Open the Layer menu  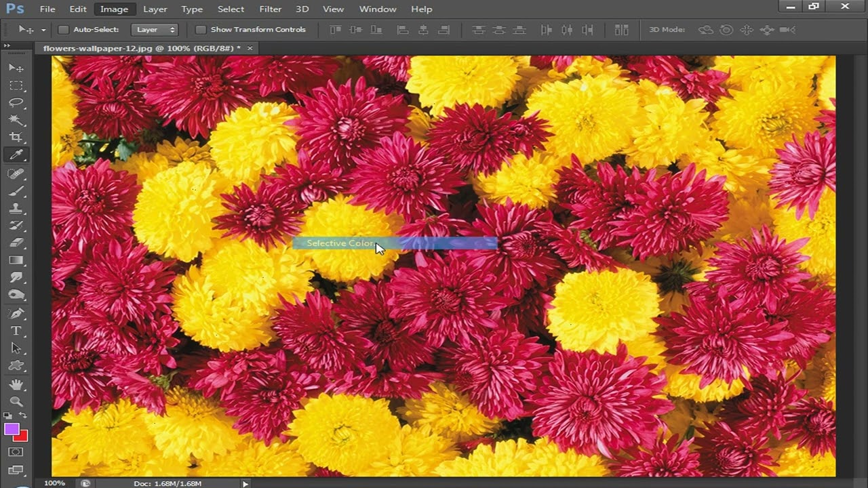click(x=155, y=9)
